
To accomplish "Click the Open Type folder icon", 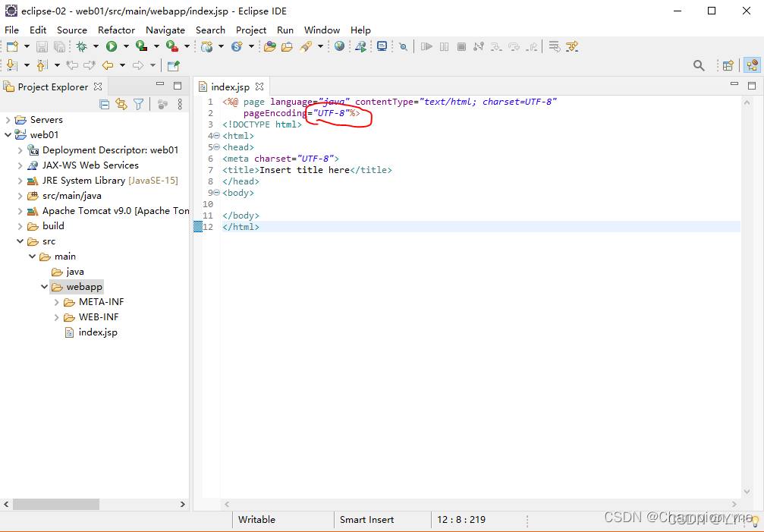I will click(x=270, y=46).
